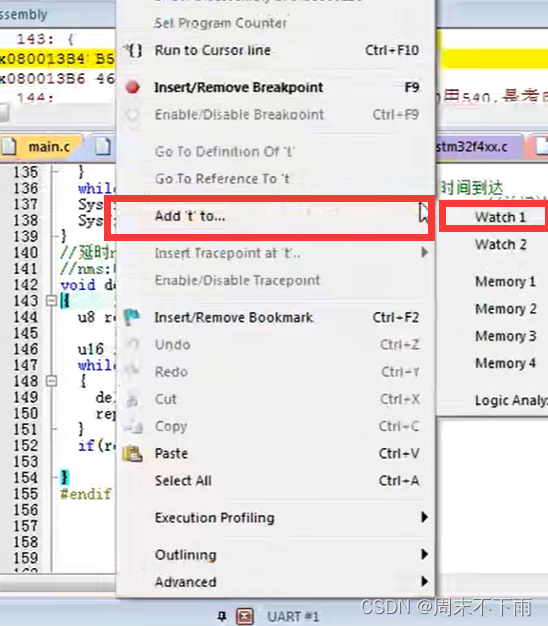
Task: Select Insert/Remove Breakpoint entry
Action: (275, 87)
